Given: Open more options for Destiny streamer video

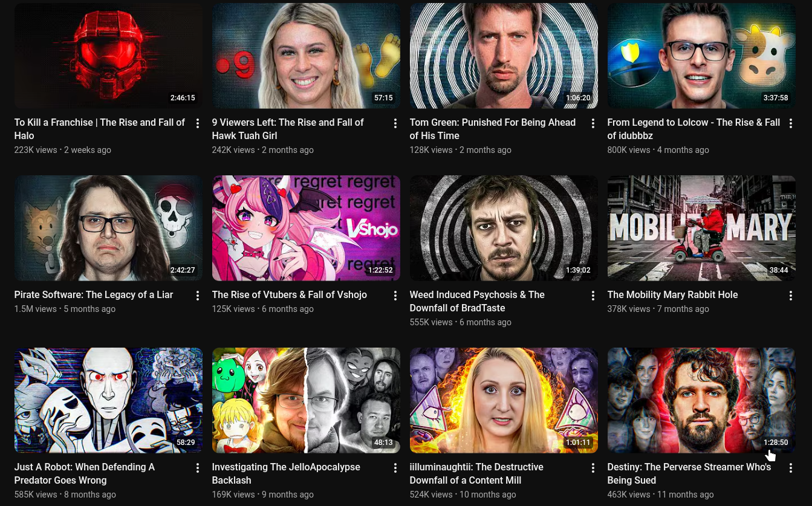Looking at the screenshot, I should (x=791, y=468).
